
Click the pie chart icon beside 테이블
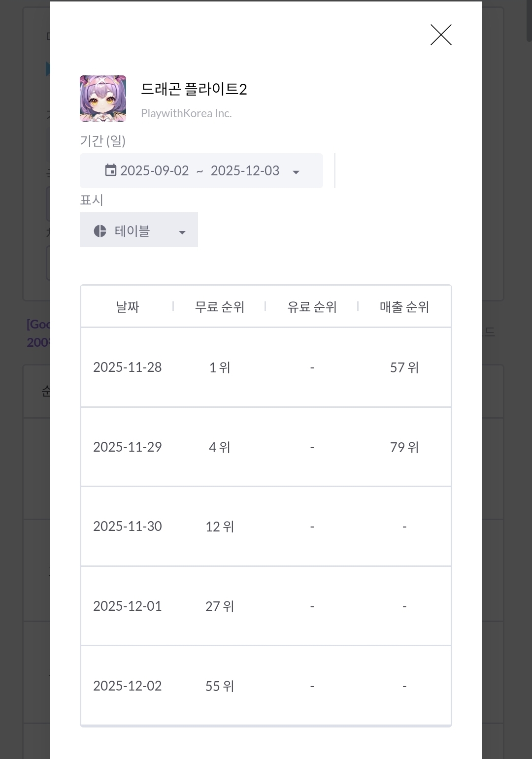[100, 231]
